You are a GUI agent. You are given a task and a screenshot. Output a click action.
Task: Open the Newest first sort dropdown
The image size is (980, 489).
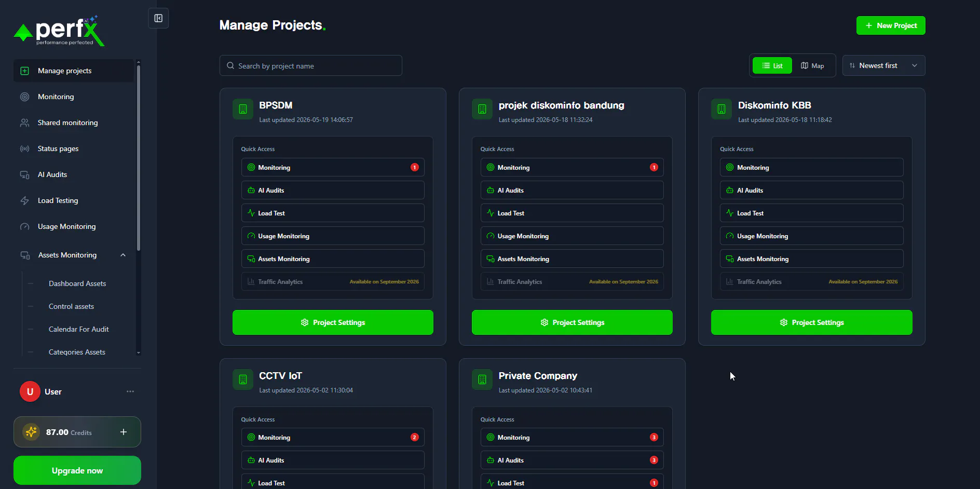click(883, 65)
